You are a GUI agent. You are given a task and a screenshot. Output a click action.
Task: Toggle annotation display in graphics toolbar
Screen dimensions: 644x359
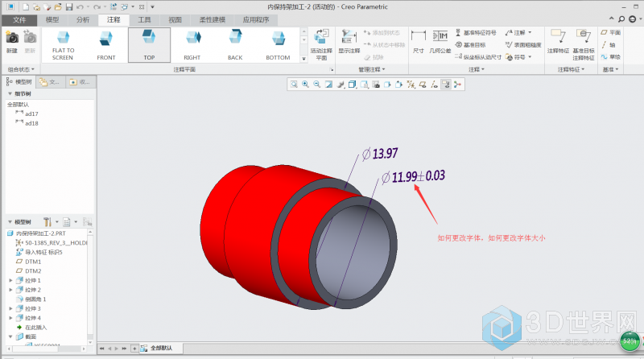(x=446, y=85)
